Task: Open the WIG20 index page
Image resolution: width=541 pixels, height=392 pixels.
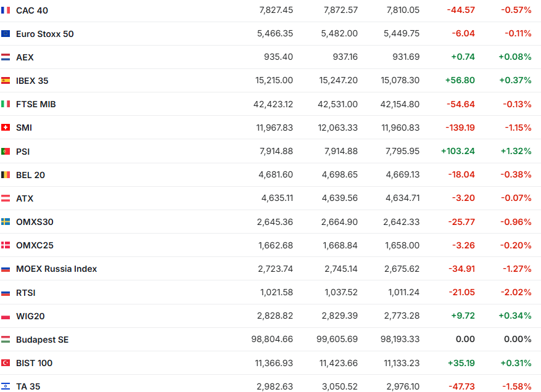Action: pos(30,316)
